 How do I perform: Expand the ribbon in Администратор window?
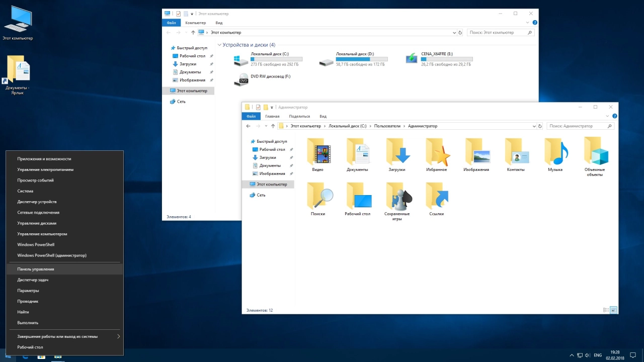[x=607, y=116]
